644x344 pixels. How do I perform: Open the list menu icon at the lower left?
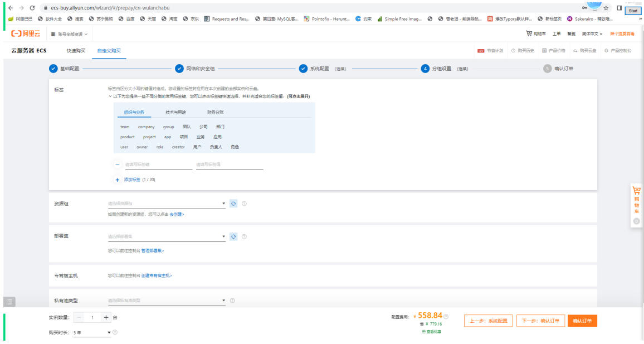point(9,302)
